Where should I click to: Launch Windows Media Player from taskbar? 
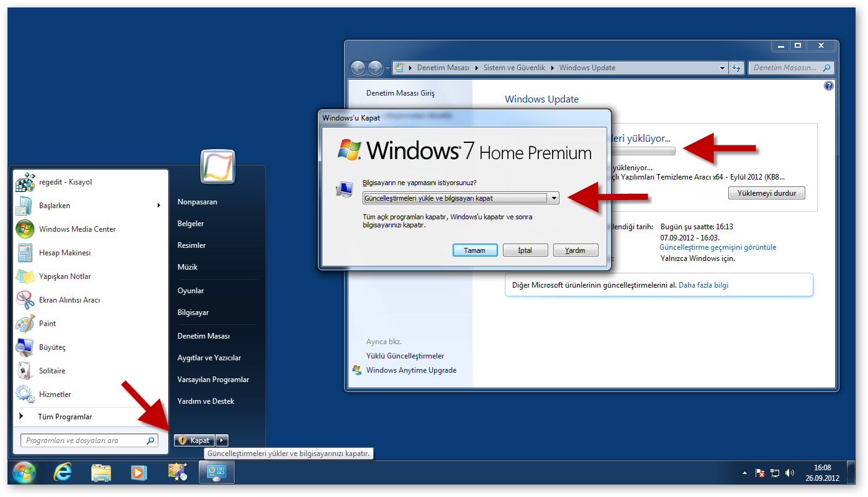pyautogui.click(x=138, y=473)
